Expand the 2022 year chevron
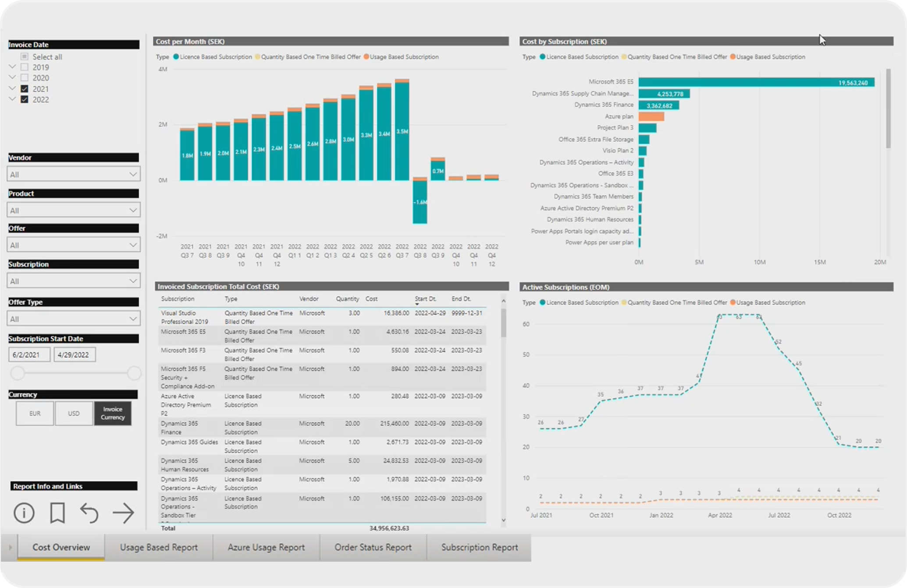Image resolution: width=907 pixels, height=588 pixels. coord(12,99)
